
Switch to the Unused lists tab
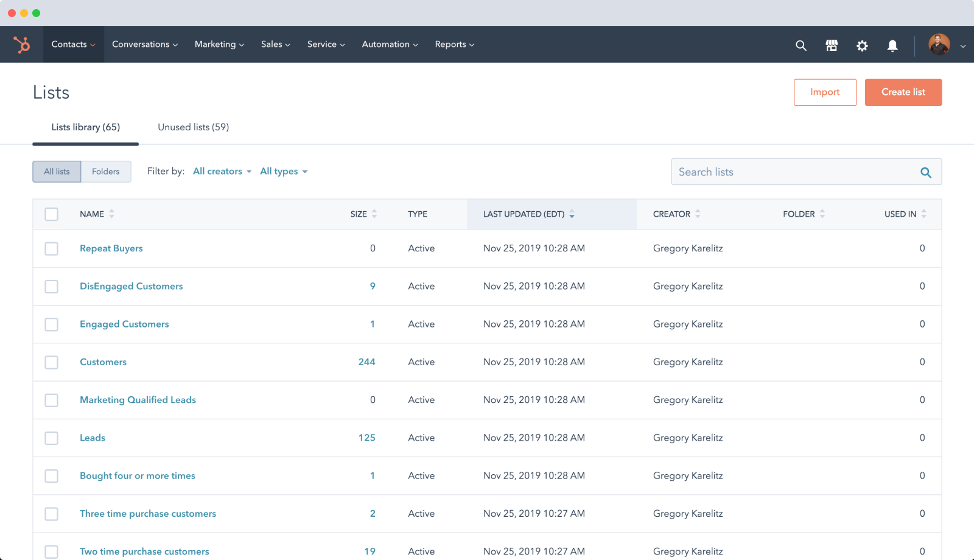[193, 127]
